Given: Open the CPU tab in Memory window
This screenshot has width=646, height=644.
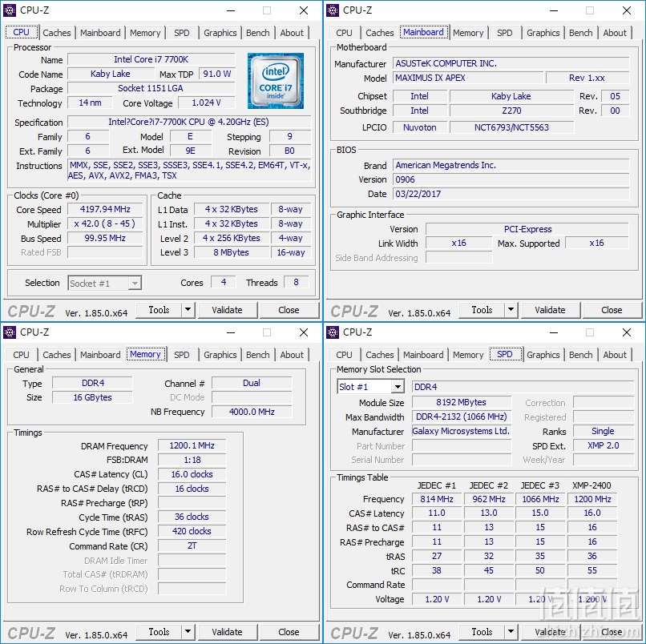Looking at the screenshot, I should (x=21, y=355).
